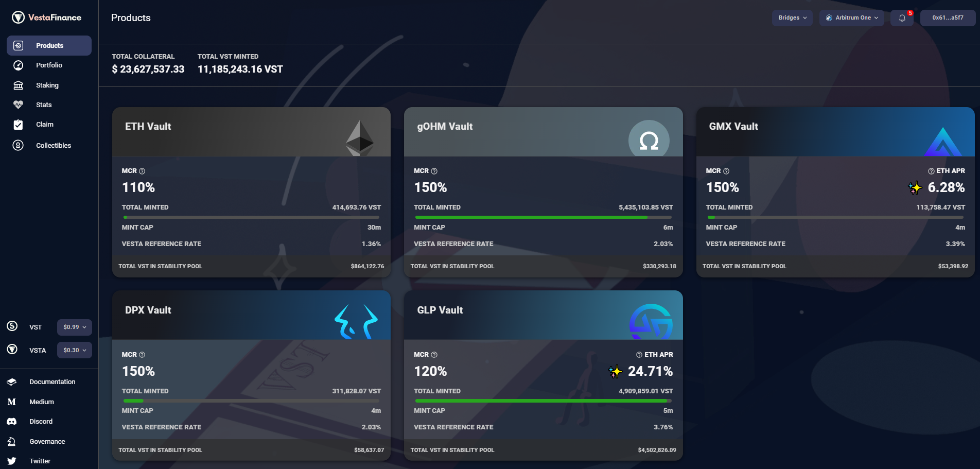Open the GMX Vault card title
Image resolution: width=980 pixels, height=469 pixels.
tap(733, 127)
